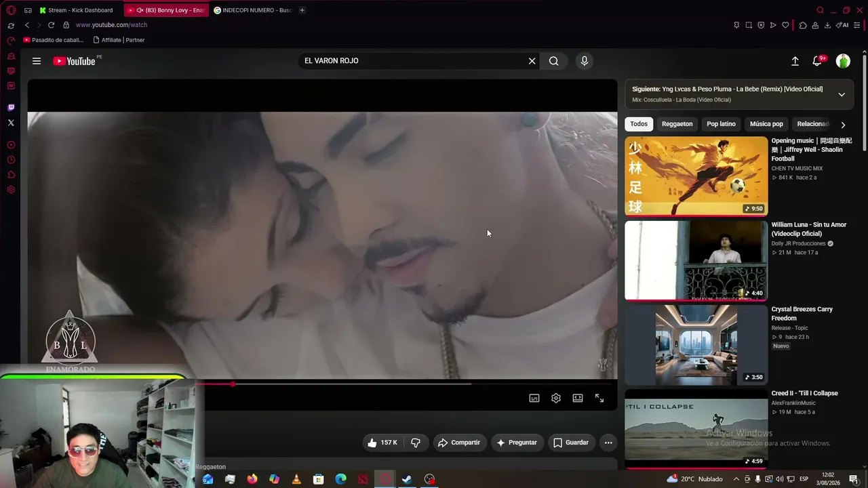Open the Crystal Breezes Carry Freedom thumbnail

pyautogui.click(x=696, y=344)
